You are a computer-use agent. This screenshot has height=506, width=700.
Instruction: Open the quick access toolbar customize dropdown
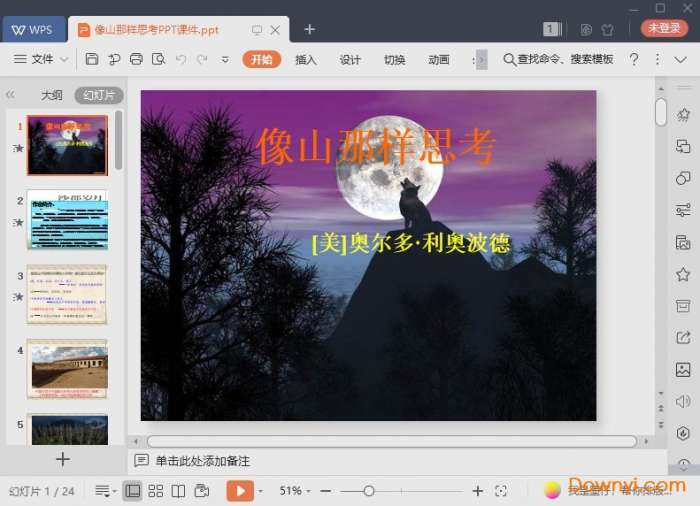(225, 60)
